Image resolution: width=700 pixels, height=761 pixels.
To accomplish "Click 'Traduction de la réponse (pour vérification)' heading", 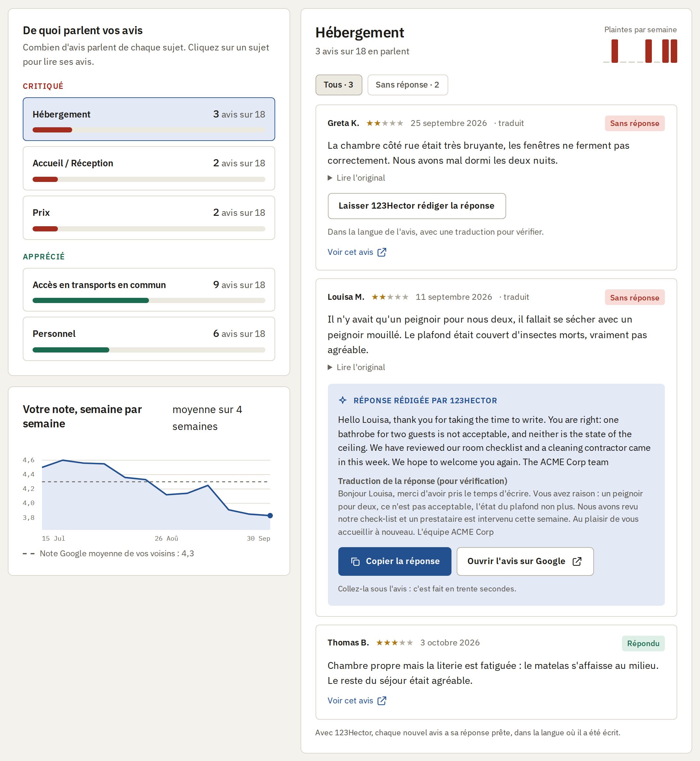I will pyautogui.click(x=422, y=481).
